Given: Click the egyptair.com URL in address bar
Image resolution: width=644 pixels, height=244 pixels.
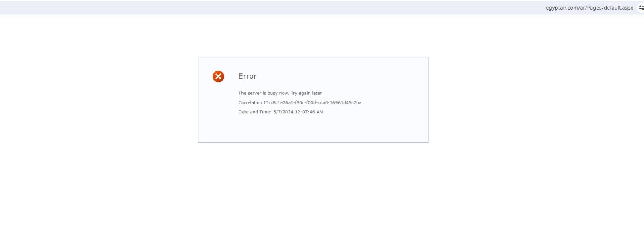Looking at the screenshot, I should pyautogui.click(x=589, y=8).
